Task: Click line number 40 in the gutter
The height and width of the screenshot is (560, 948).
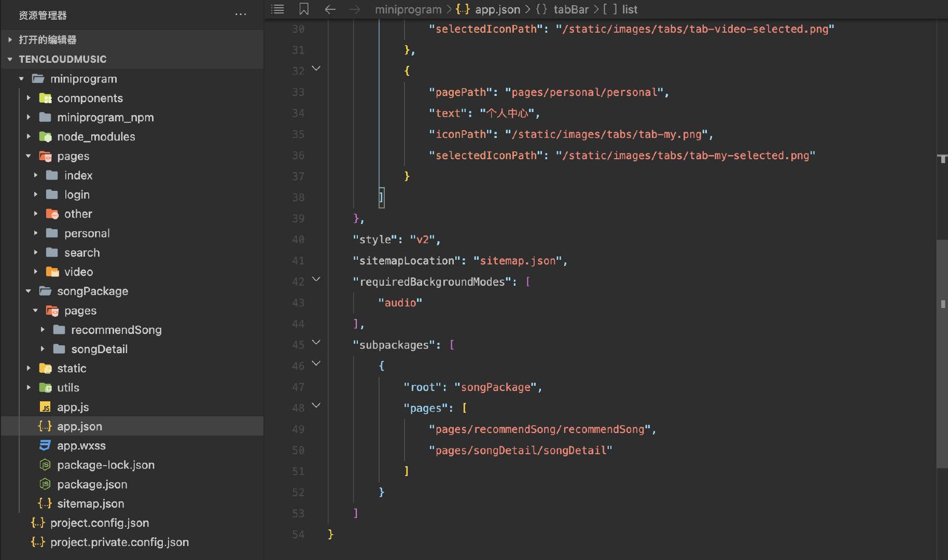Action: pos(298,240)
